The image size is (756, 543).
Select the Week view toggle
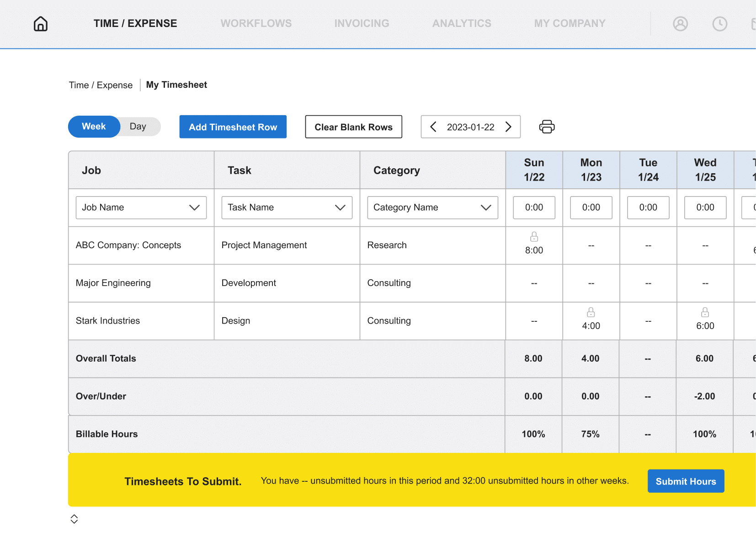pyautogui.click(x=94, y=127)
